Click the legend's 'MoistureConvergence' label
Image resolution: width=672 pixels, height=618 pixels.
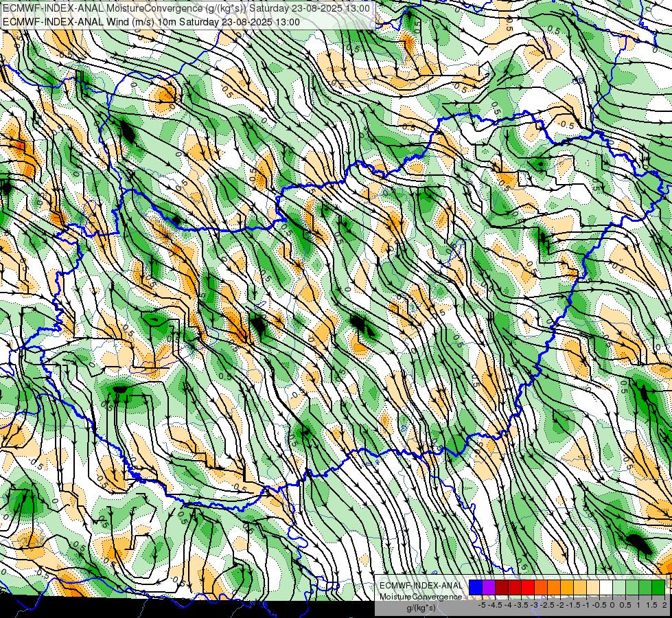(421, 597)
